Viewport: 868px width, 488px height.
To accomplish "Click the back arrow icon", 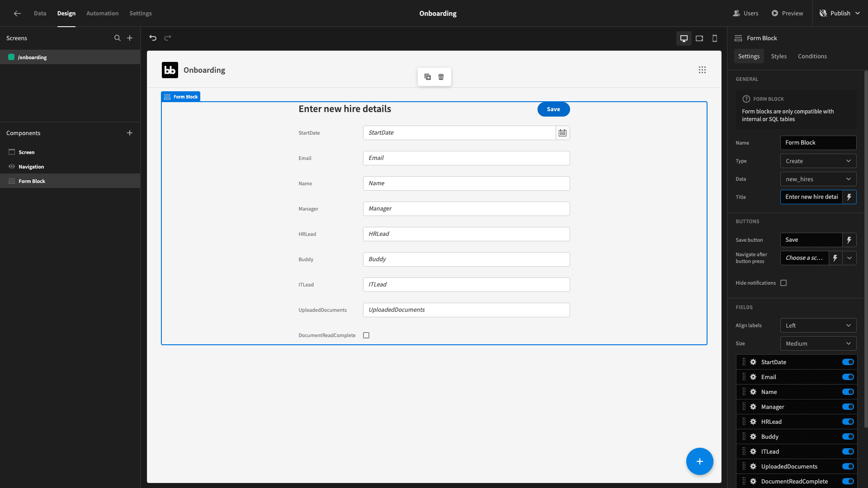I will pos(17,14).
